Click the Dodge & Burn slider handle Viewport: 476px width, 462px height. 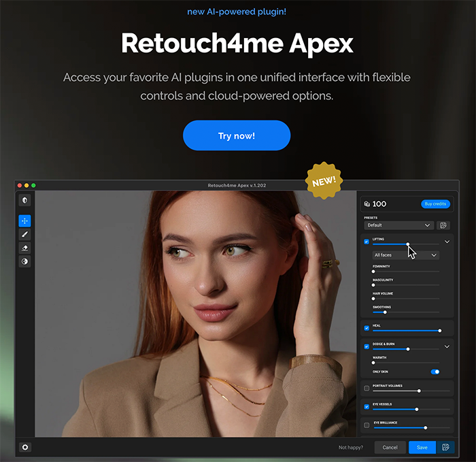(408, 349)
